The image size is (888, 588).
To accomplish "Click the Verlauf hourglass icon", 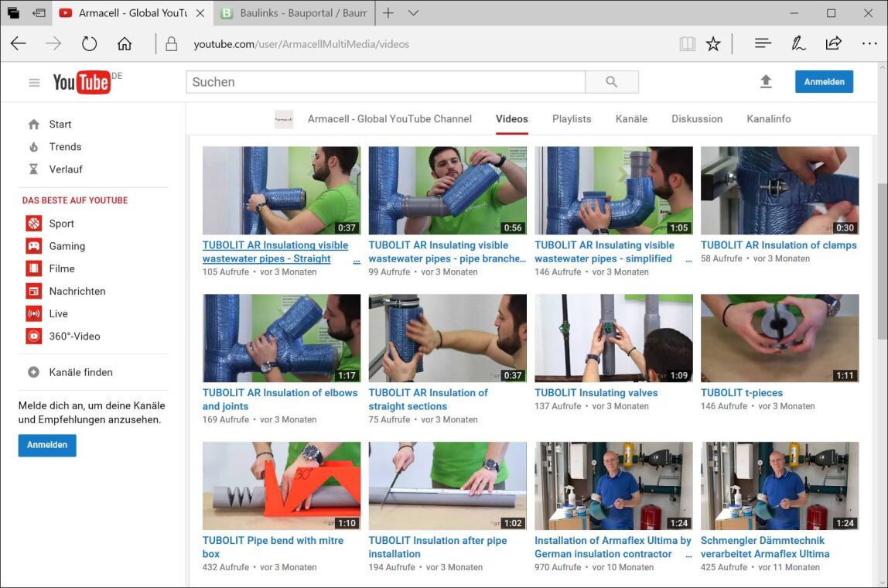I will pyautogui.click(x=34, y=169).
